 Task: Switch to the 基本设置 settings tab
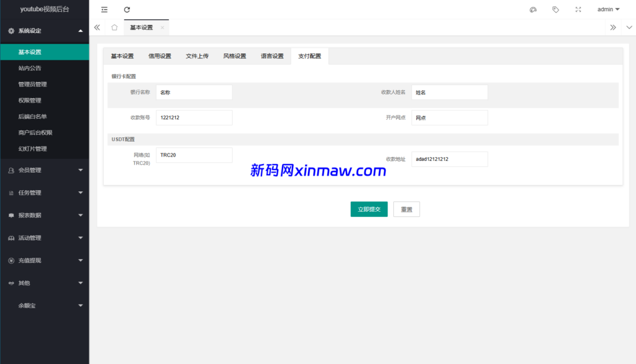122,56
